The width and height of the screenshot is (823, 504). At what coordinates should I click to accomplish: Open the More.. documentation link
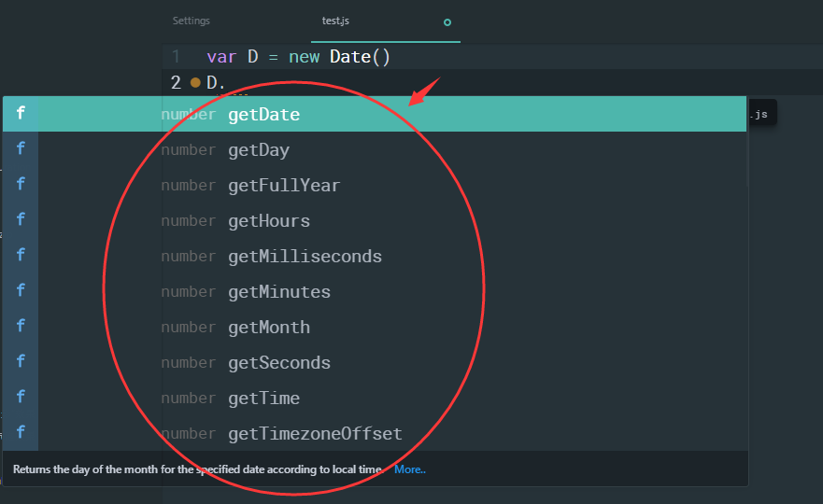coord(409,469)
